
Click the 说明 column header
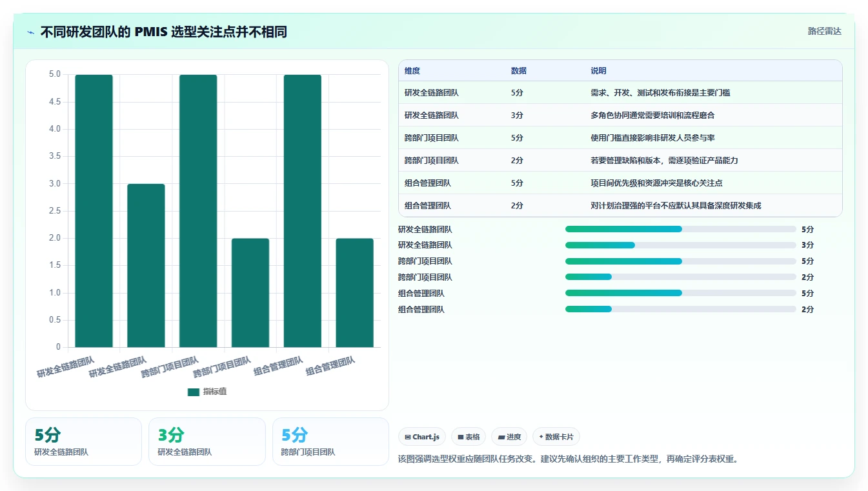(598, 71)
